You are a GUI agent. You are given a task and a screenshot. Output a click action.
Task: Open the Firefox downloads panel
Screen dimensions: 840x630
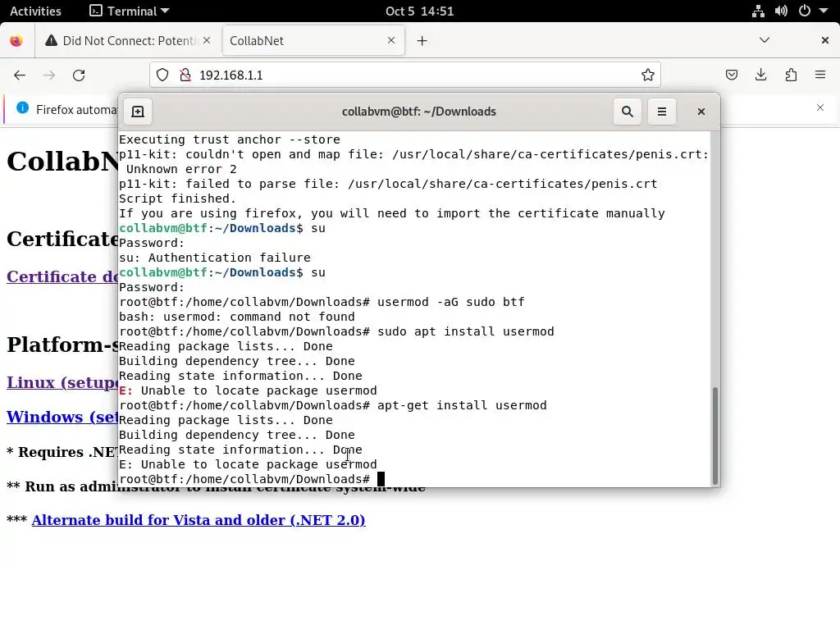(x=760, y=75)
